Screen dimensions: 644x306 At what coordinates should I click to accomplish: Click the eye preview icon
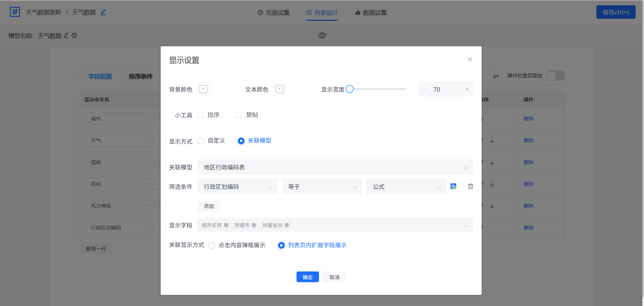(322, 35)
